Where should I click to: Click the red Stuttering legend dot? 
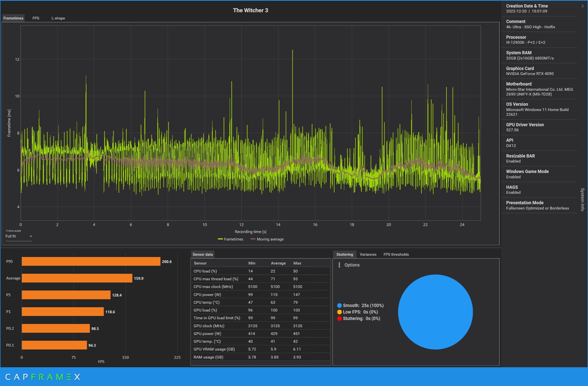coord(339,318)
